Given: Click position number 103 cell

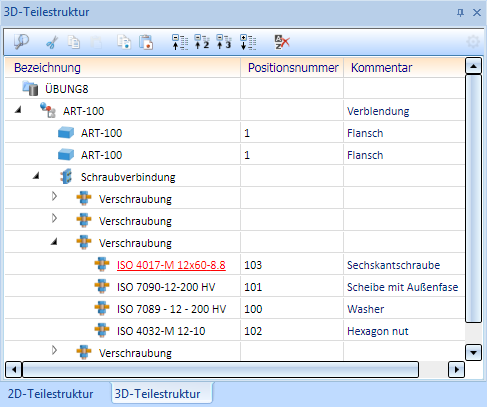Looking at the screenshot, I should (292, 265).
